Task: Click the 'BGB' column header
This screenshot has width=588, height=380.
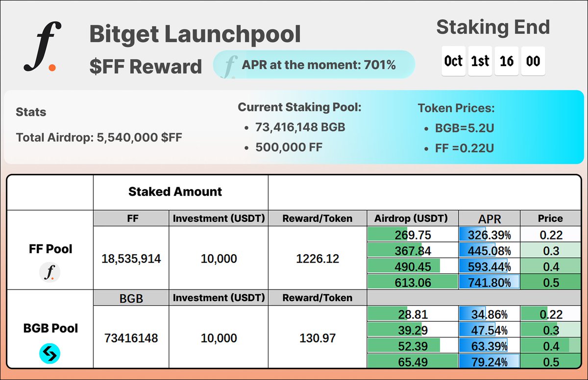Action: (131, 298)
